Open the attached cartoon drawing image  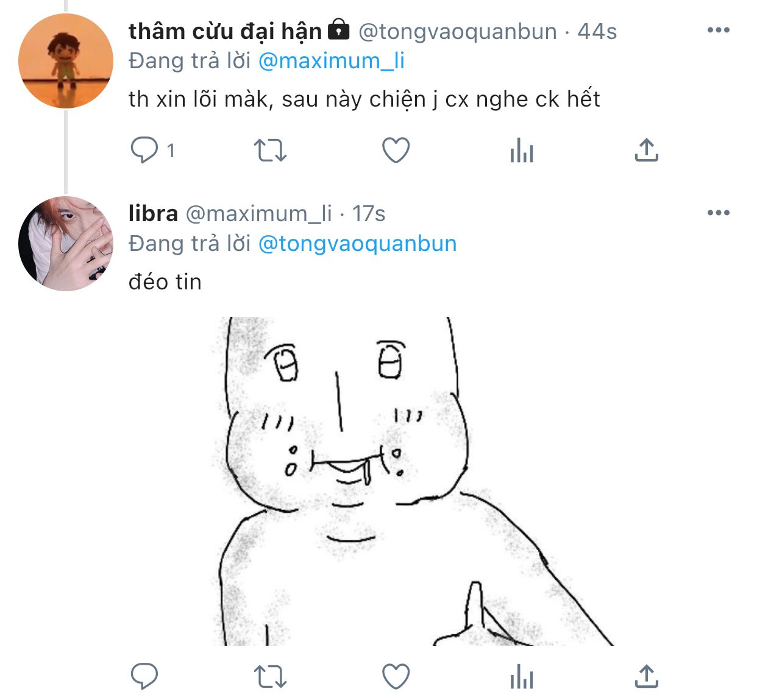[414, 481]
